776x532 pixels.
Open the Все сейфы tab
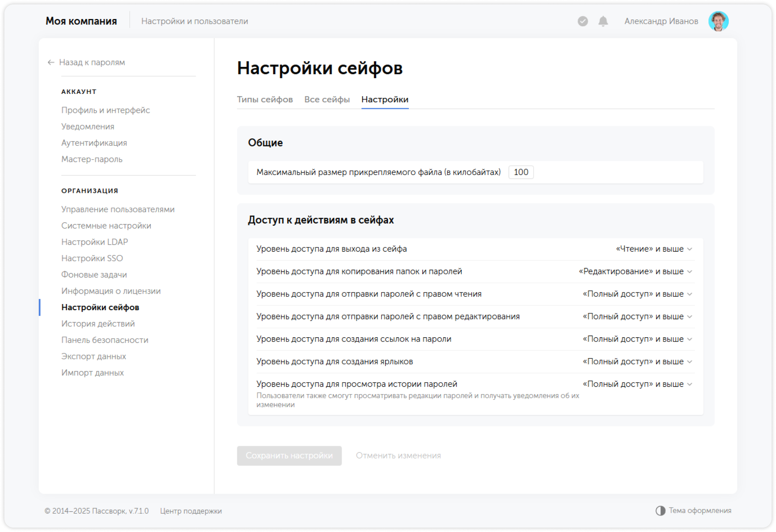(327, 99)
